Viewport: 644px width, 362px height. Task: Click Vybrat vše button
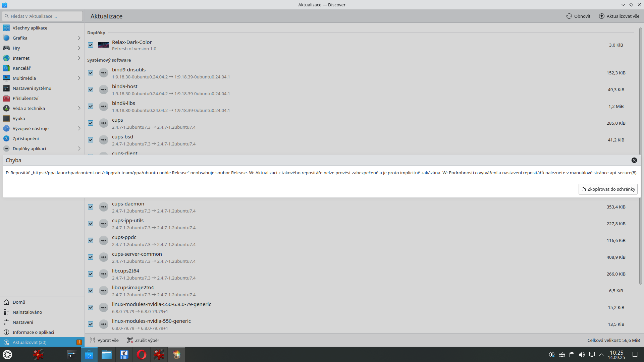[104, 340]
